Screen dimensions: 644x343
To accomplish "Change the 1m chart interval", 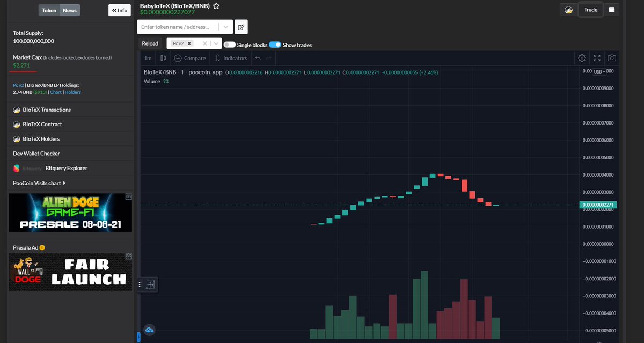I will 148,58.
